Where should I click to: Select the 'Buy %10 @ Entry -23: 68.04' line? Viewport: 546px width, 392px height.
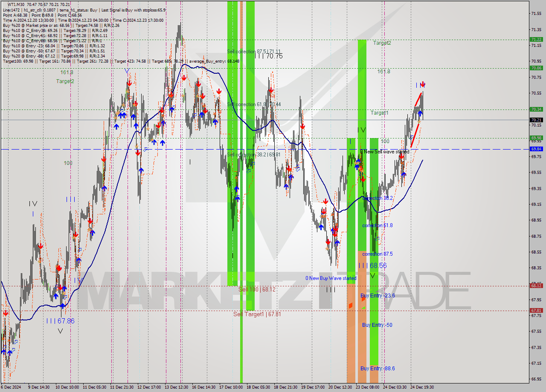coord(54,46)
